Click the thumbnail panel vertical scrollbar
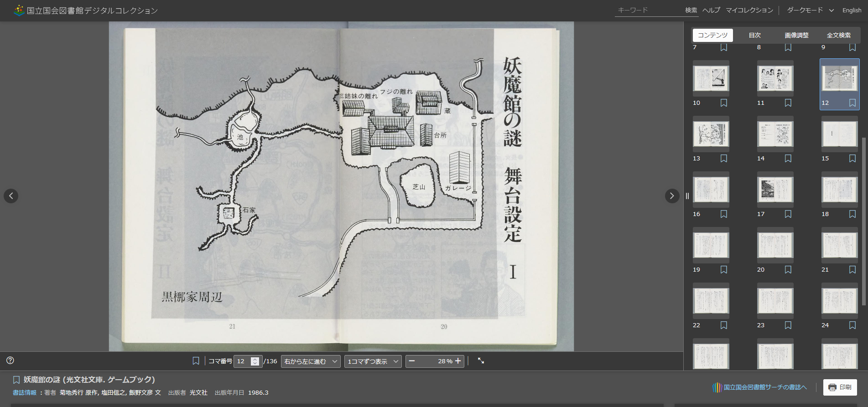 pyautogui.click(x=863, y=221)
